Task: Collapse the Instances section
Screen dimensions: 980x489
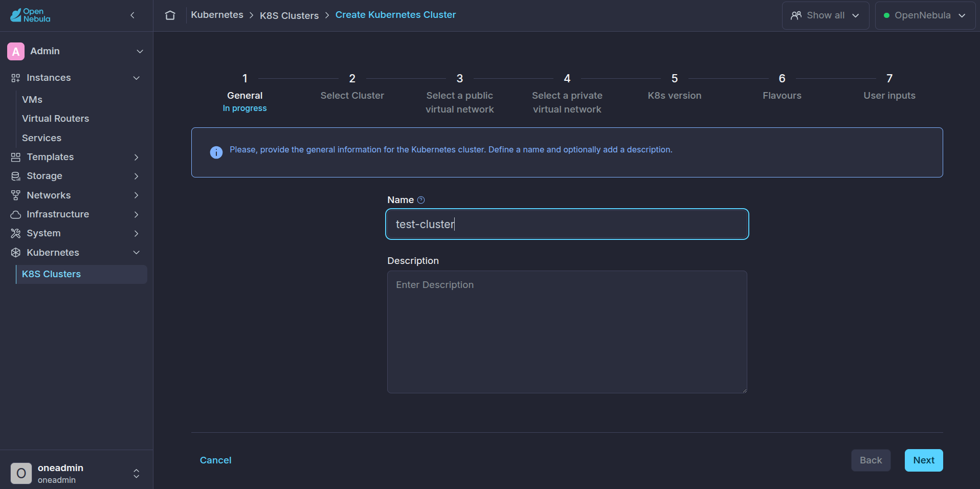Action: [x=137, y=78]
